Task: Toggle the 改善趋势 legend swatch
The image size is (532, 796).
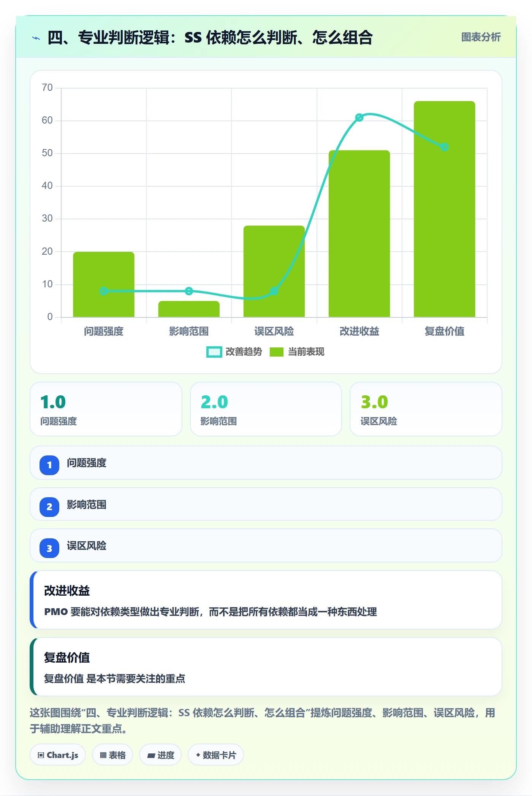Action: 214,352
